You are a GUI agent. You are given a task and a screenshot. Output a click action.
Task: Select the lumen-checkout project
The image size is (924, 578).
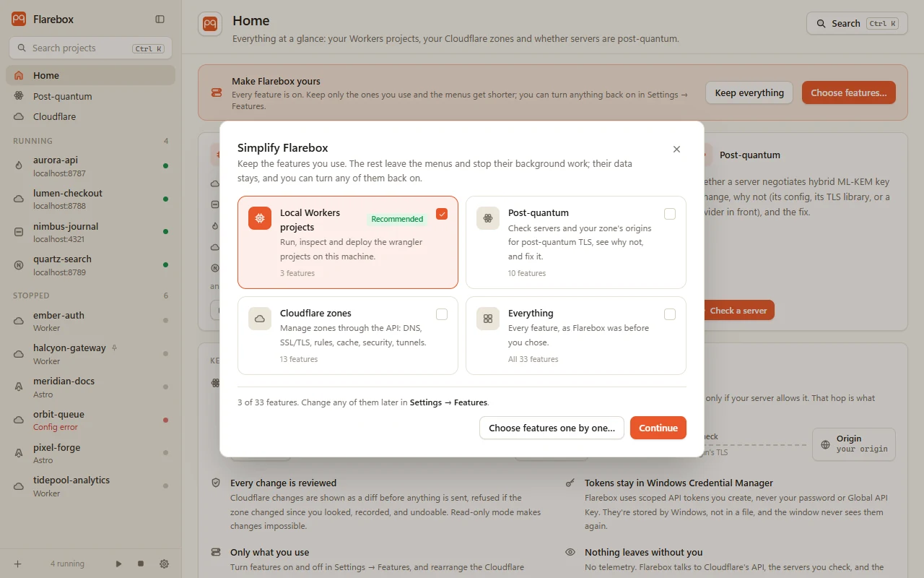pos(91,199)
